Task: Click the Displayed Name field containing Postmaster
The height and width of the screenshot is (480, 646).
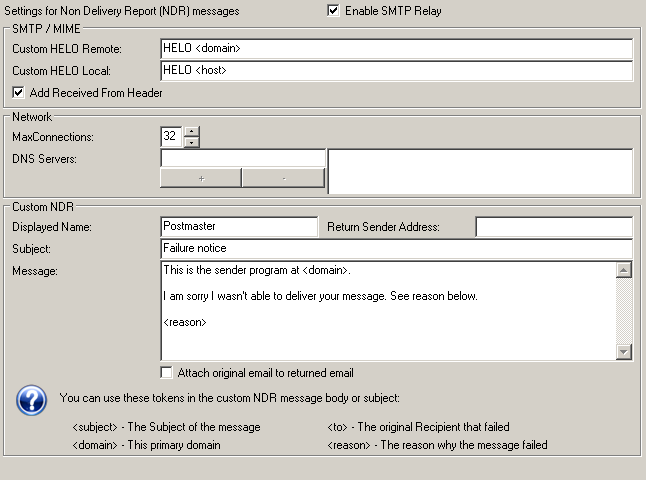Action: coord(238,227)
